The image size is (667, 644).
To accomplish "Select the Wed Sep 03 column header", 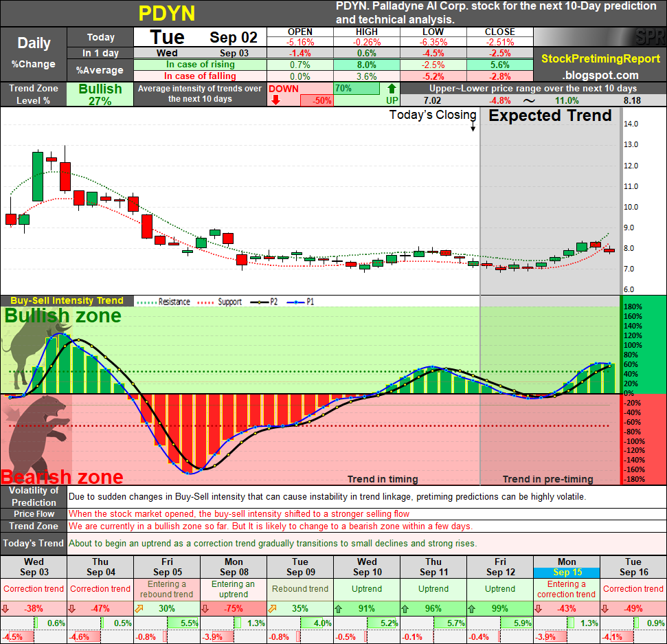I will click(x=34, y=567).
